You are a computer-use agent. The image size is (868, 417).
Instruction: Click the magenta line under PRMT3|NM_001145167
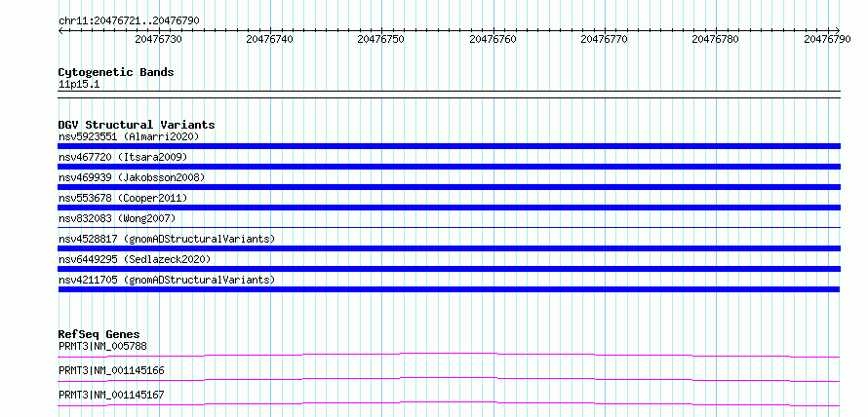[449, 403]
